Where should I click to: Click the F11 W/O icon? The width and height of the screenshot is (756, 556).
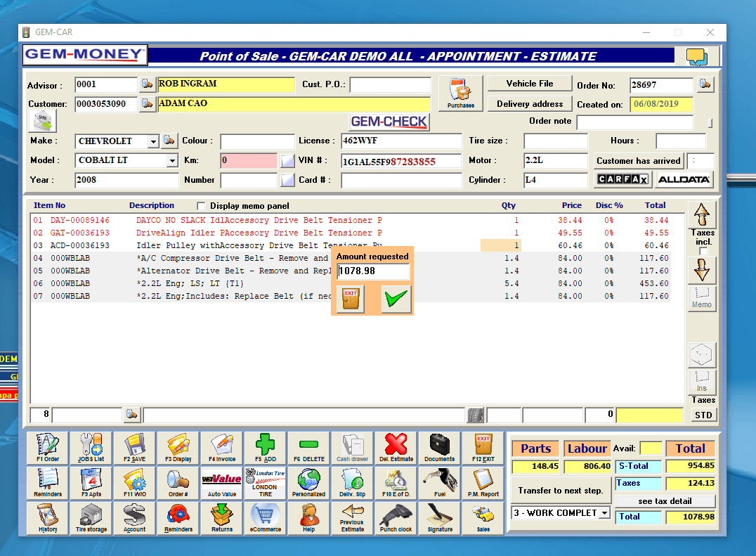click(134, 483)
